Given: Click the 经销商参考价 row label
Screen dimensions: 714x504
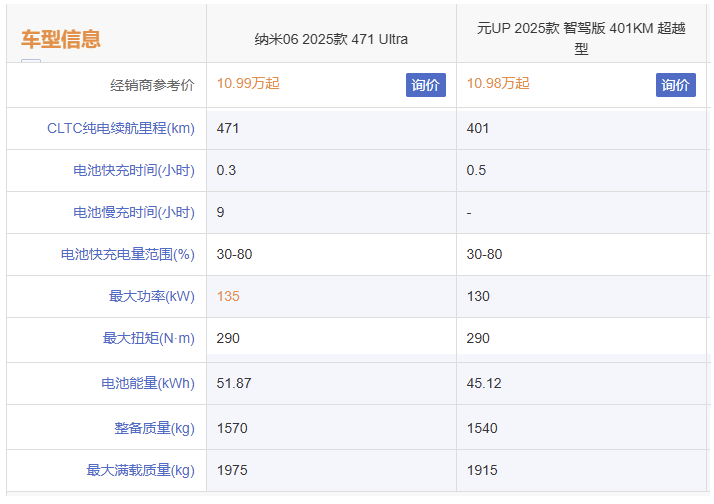Looking at the screenshot, I should [x=152, y=85].
